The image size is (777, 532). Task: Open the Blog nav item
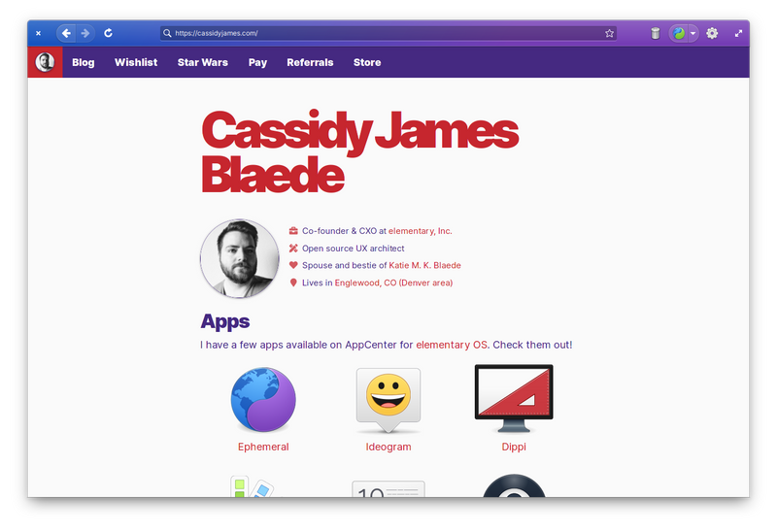[x=84, y=62]
